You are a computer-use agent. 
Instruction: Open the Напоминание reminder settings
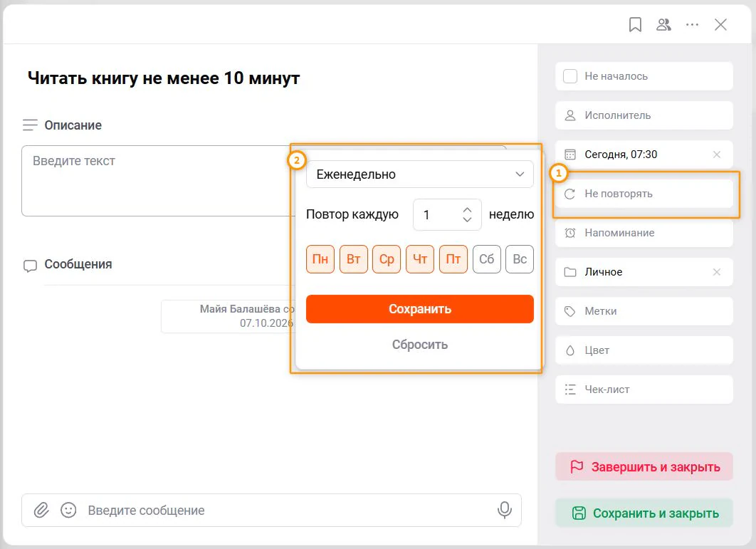click(x=644, y=233)
